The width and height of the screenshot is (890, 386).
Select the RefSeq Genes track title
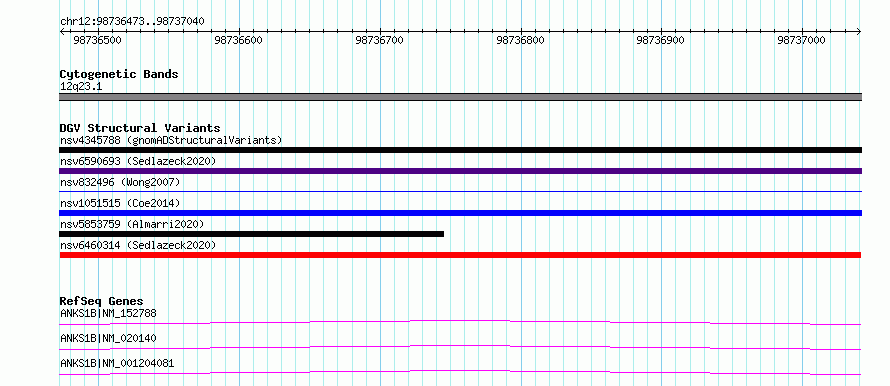102,301
